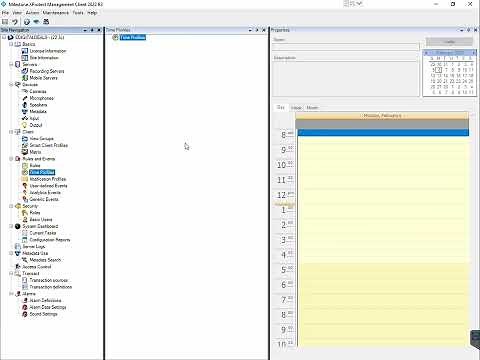
Task: Click the Undo arrow toolbar icon
Action: coord(15,22)
